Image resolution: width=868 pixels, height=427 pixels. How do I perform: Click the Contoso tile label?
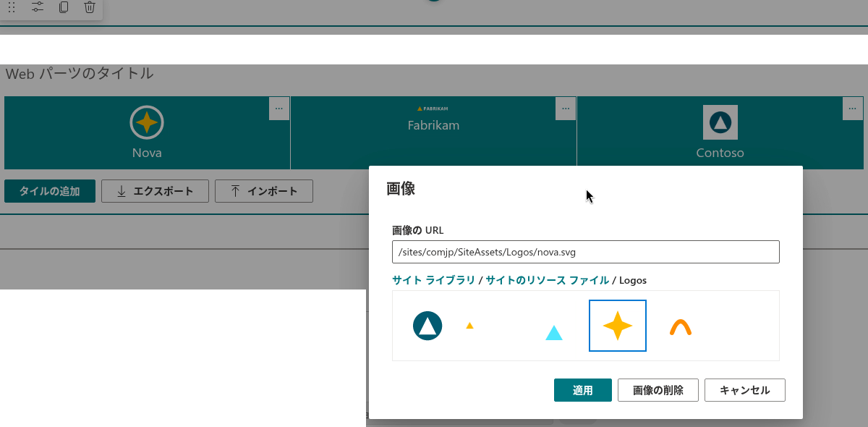pos(720,153)
